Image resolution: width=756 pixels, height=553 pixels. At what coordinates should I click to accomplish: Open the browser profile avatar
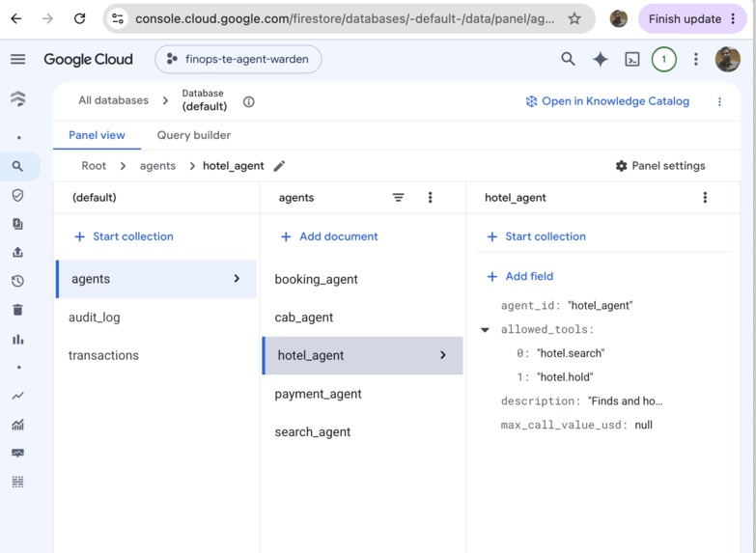click(619, 18)
